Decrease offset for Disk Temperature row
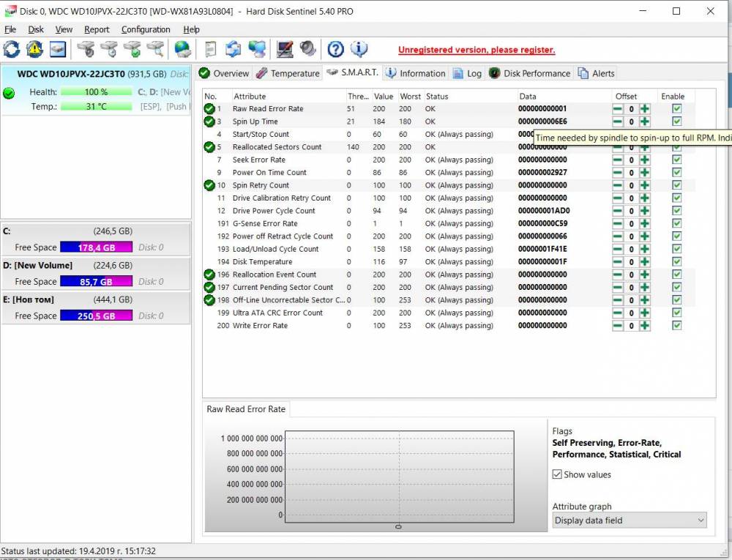Viewport: 732px width, 560px height. pyautogui.click(x=618, y=262)
